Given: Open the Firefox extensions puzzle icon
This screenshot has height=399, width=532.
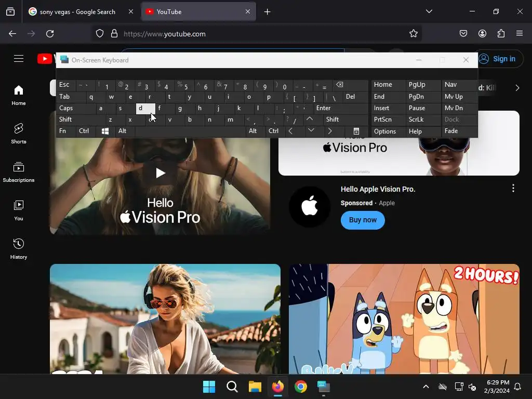Looking at the screenshot, I should [x=501, y=34].
